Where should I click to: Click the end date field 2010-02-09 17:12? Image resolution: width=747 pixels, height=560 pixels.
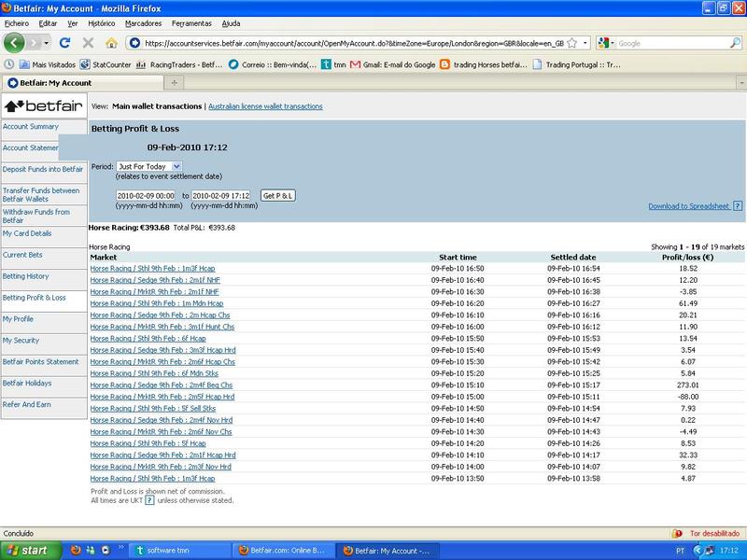point(221,196)
